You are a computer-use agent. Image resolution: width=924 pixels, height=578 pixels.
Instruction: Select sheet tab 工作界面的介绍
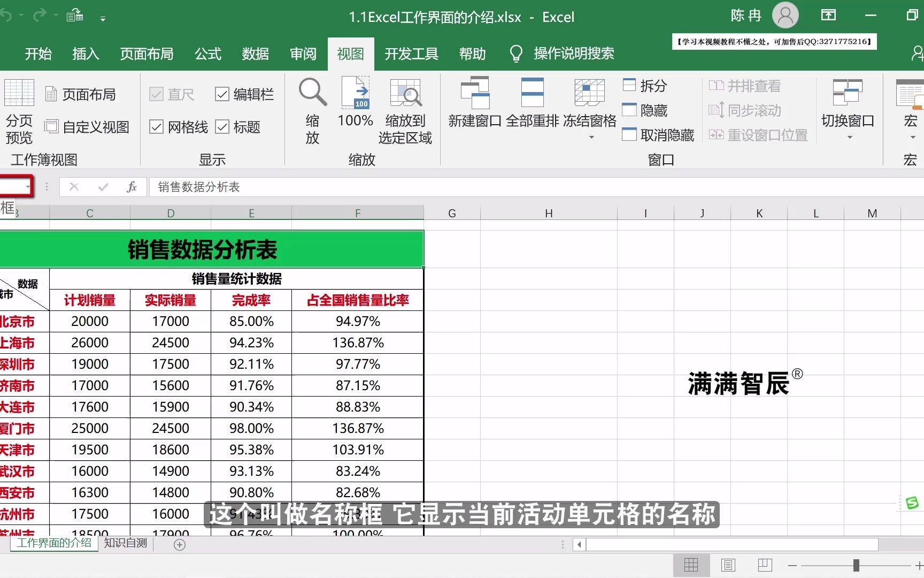click(x=54, y=543)
